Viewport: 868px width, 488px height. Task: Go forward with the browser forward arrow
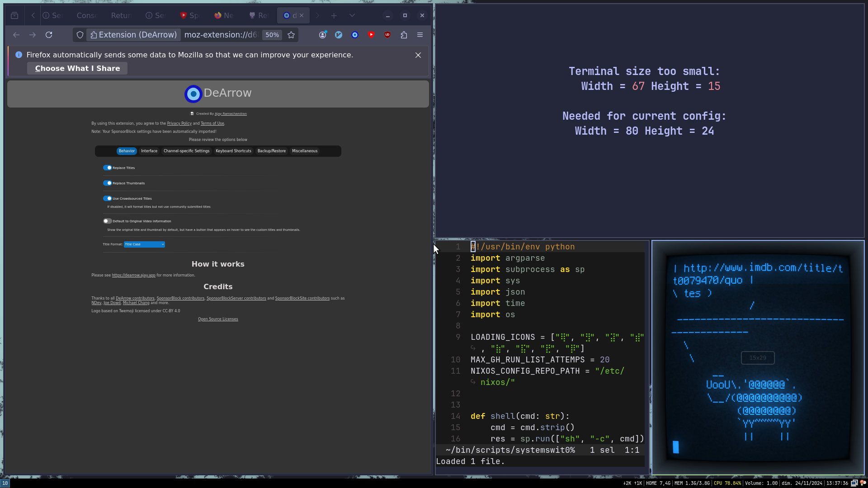coord(33,35)
